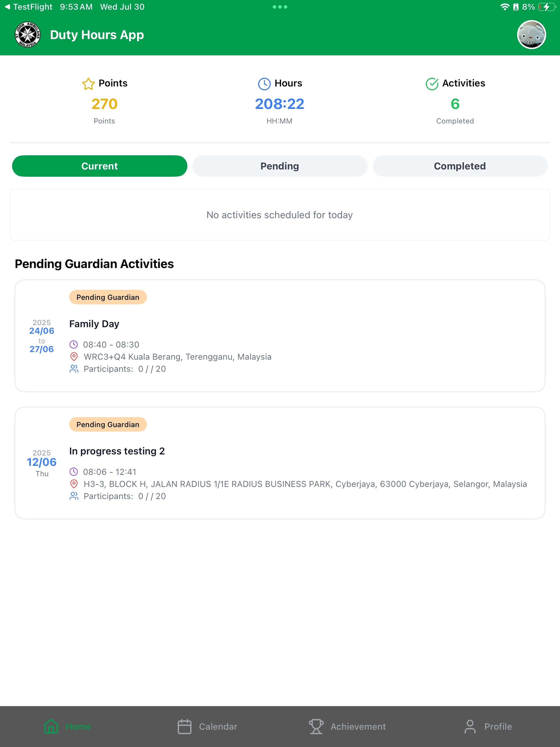Image resolution: width=560 pixels, height=747 pixels.
Task: Click the Activities checkmark icon
Action: click(432, 84)
